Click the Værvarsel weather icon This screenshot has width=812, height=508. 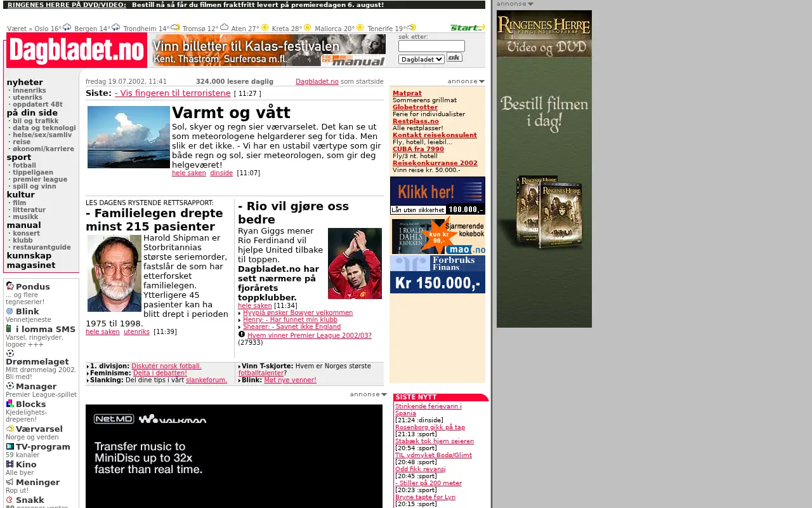pyautogui.click(x=10, y=429)
